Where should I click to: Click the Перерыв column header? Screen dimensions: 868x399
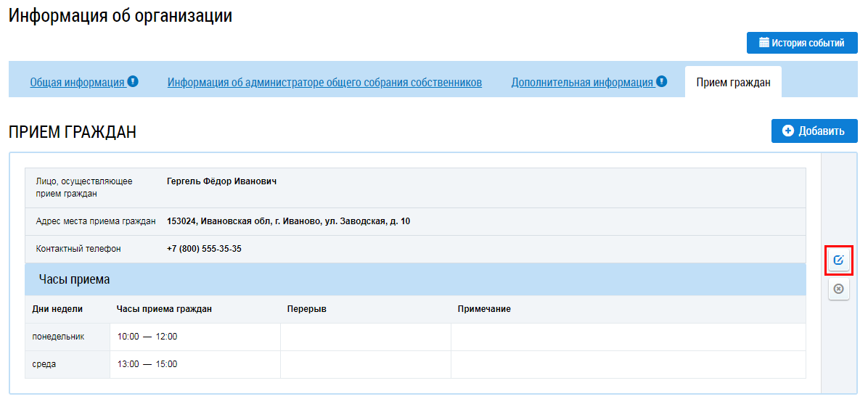pos(306,309)
